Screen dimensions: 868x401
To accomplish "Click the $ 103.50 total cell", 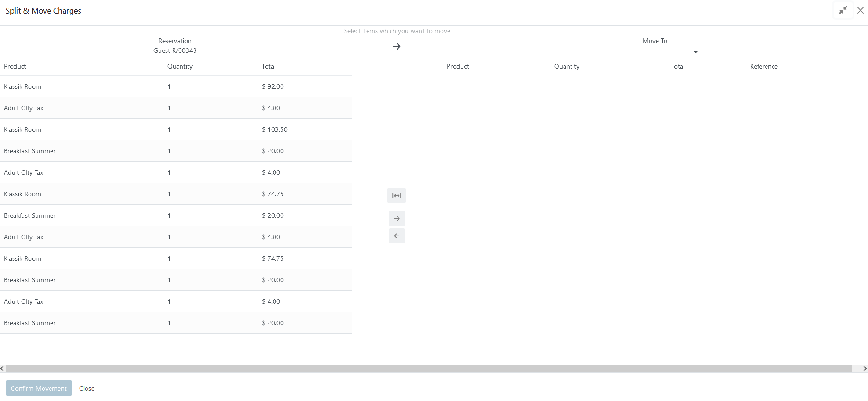I will click(275, 129).
